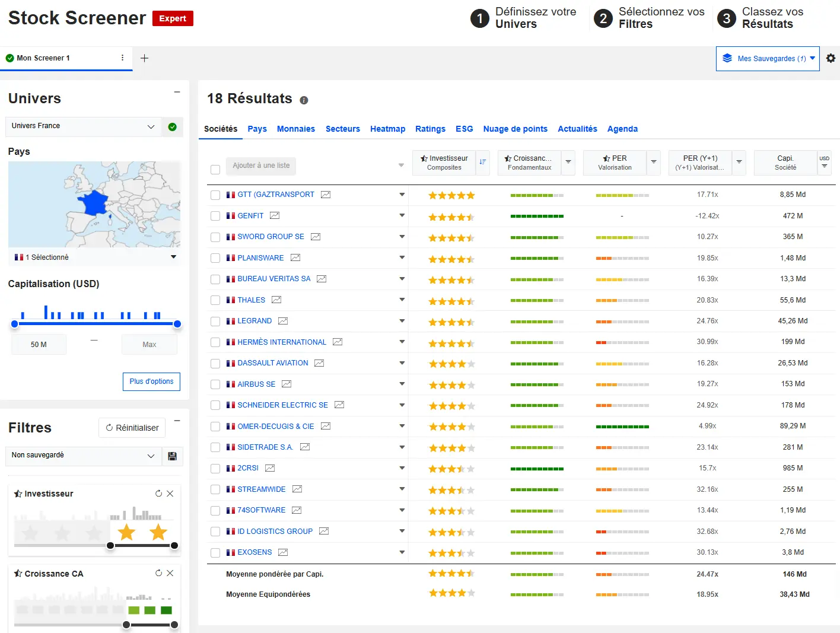Open the settings gear icon
The height and width of the screenshot is (633, 840).
tap(831, 58)
